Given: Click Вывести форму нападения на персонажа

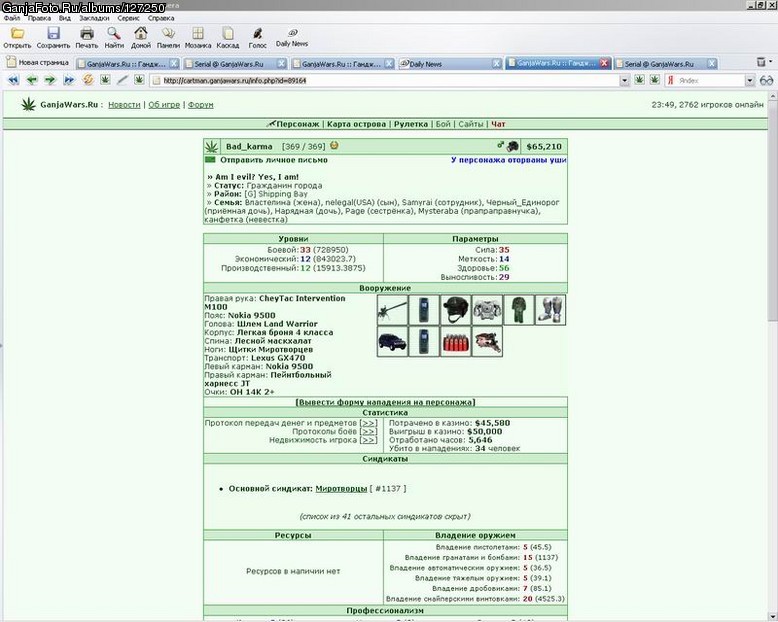Looking at the screenshot, I should [385, 402].
